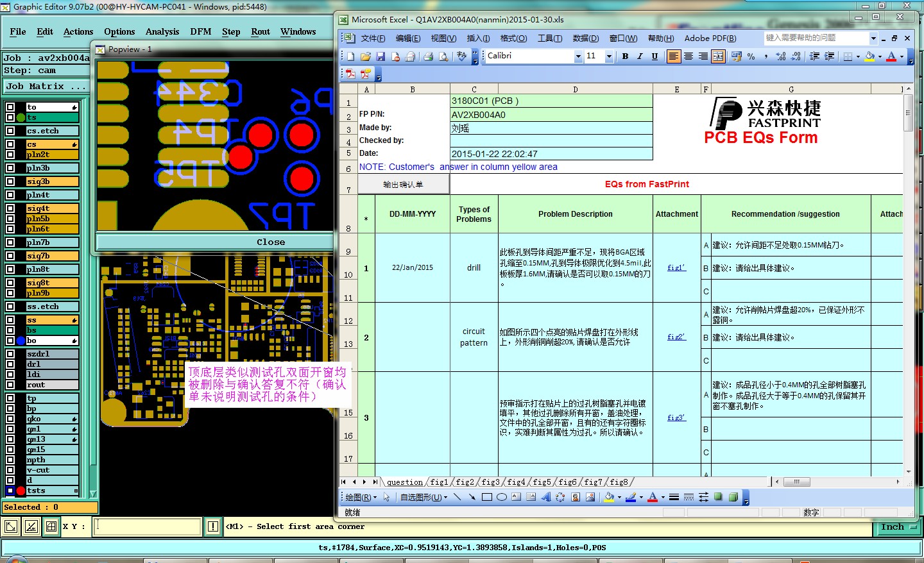This screenshot has height=563, width=924.
Task: Toggle checkbox for layer rout
Action: pos(10,385)
